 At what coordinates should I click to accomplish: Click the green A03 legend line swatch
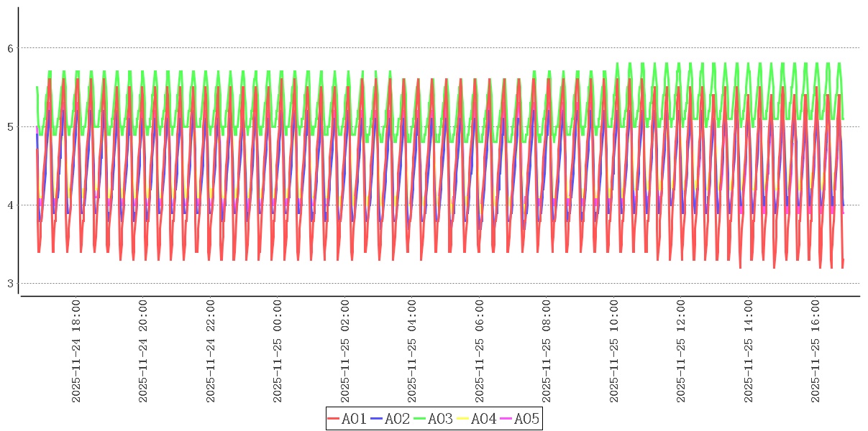tap(420, 419)
